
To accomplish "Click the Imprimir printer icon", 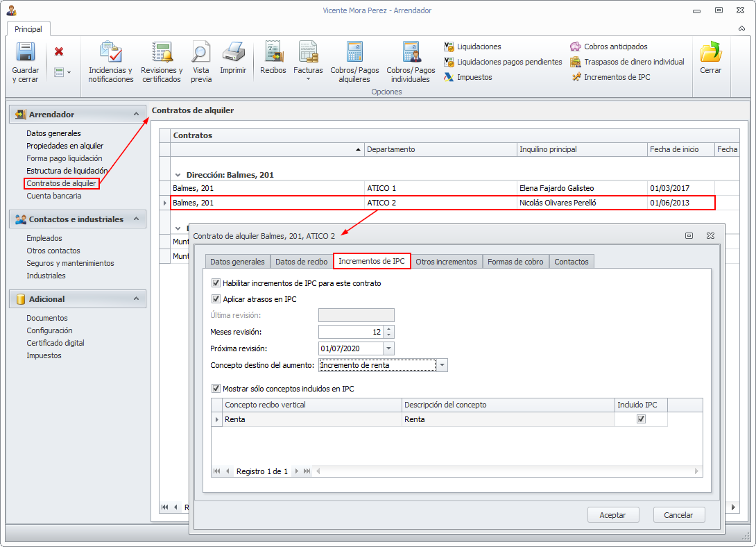I will (233, 53).
